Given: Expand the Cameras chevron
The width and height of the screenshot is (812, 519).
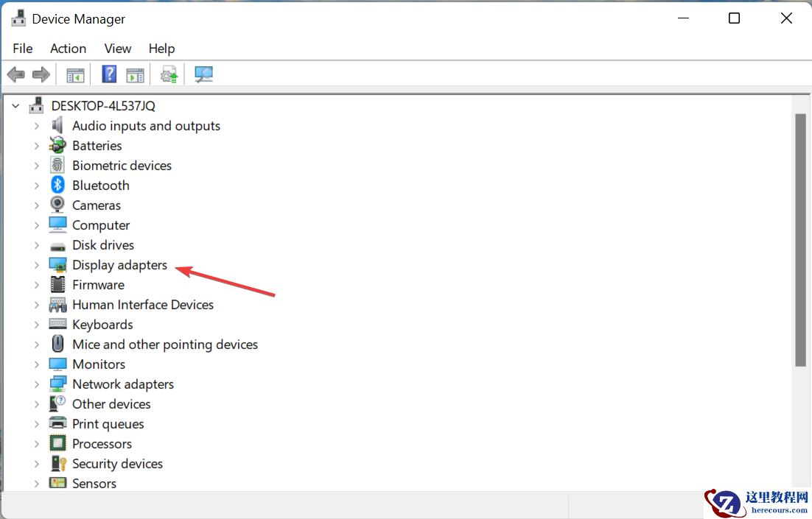Looking at the screenshot, I should [36, 205].
